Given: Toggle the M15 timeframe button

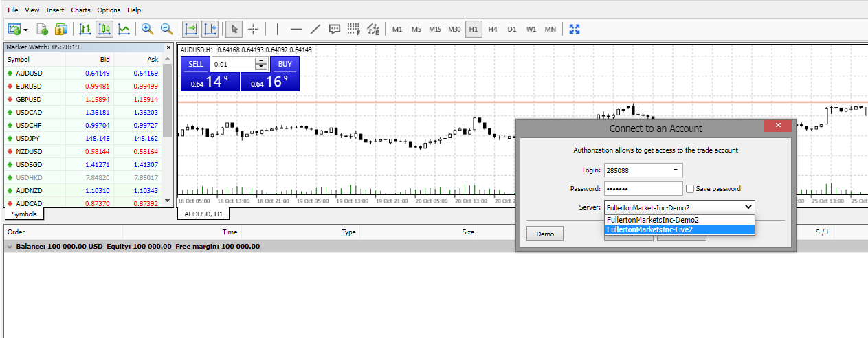Looking at the screenshot, I should (434, 29).
